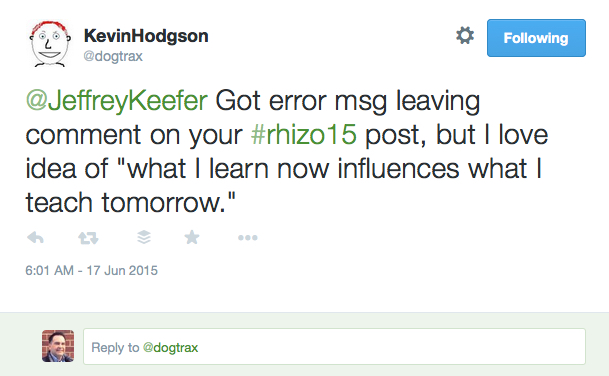This screenshot has height=376, width=609.
Task: Click the words "comment on your" in tweet
Action: tap(134, 136)
